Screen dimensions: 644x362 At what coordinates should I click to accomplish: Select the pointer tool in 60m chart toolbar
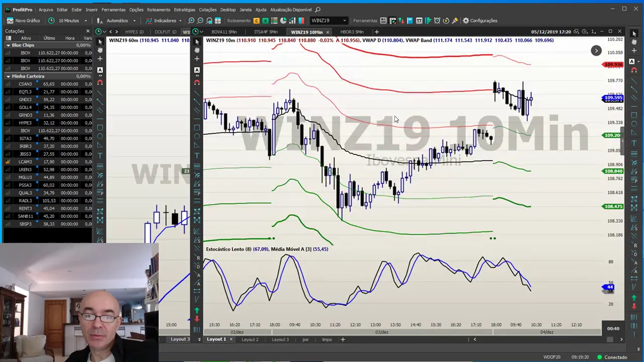coord(100,41)
